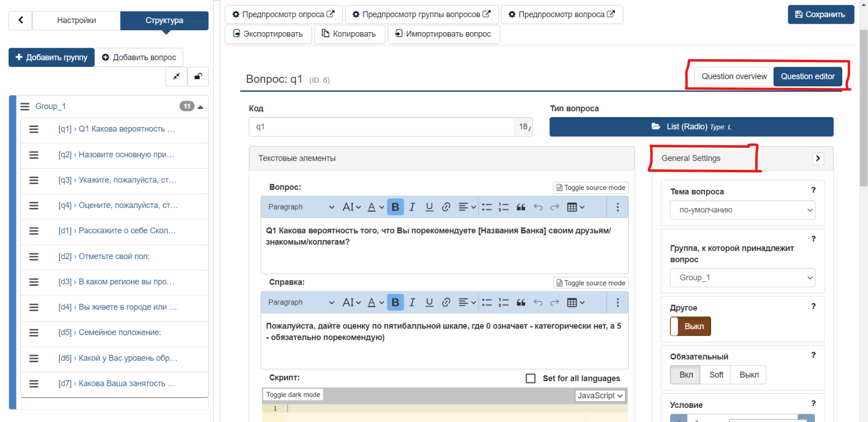Open insert table dropdown in the Справка editor
Viewport: 868px width, 422px height.
click(575, 302)
